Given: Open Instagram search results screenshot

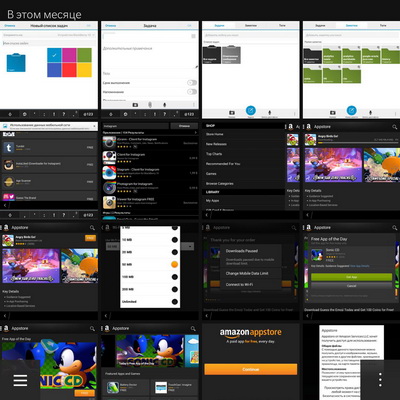Looking at the screenshot, I should [x=150, y=171].
